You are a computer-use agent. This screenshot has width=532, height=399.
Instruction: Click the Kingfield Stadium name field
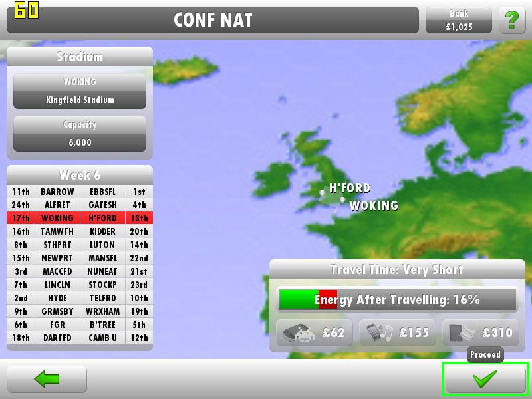tap(80, 100)
